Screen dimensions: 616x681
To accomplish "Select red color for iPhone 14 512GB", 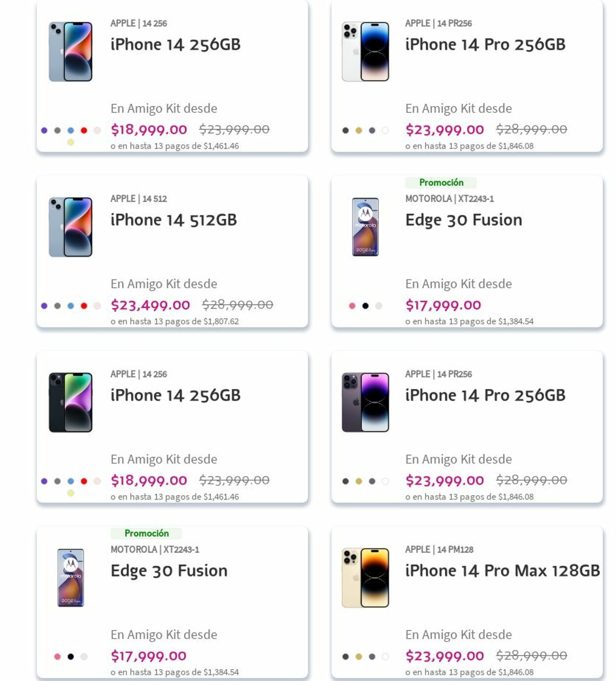I will point(84,306).
